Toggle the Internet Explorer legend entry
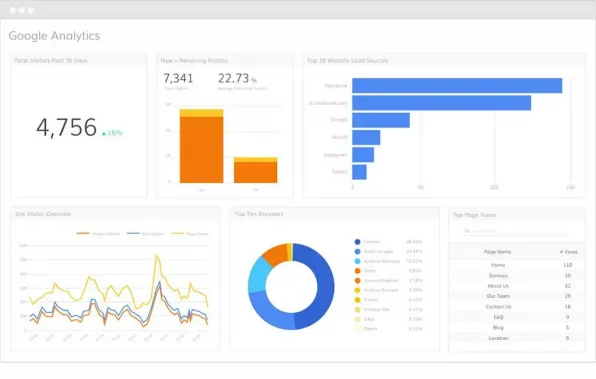 coord(388,281)
